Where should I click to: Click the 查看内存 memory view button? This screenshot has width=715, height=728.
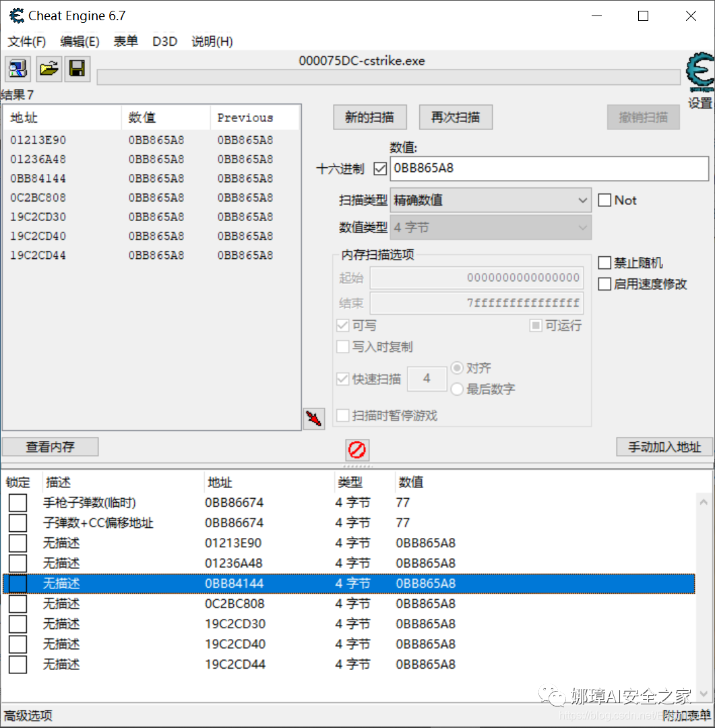(50, 447)
